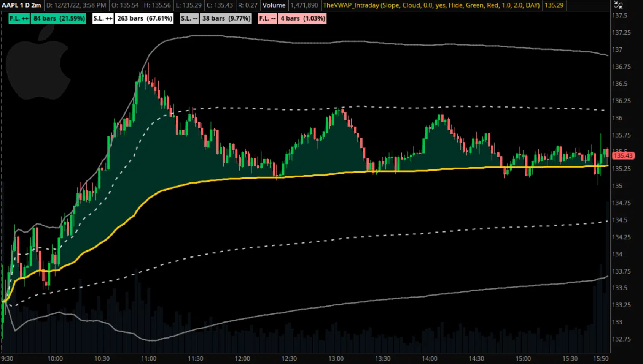Click the open price O: 135.54
This screenshot has width=643, height=364.
coord(125,5)
